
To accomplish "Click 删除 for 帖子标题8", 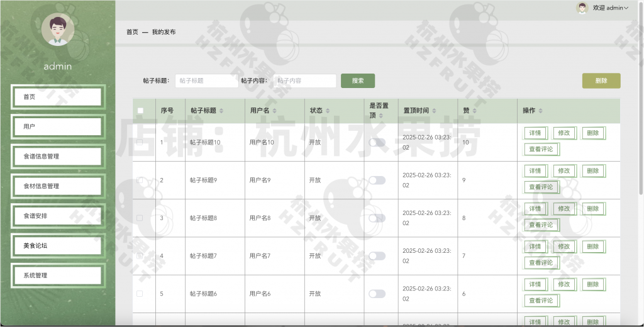I will pos(592,209).
